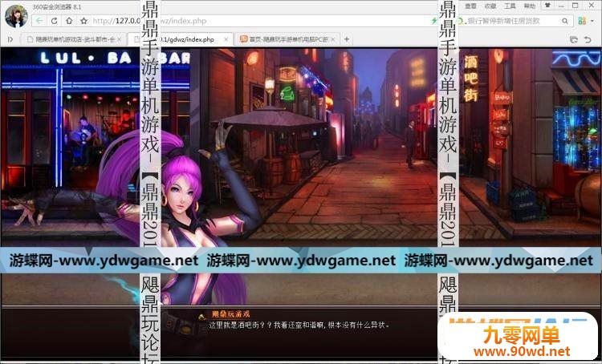Close the gdwz/index.php tab
Image resolution: width=602 pixels, height=364 pixels.
(x=226, y=39)
